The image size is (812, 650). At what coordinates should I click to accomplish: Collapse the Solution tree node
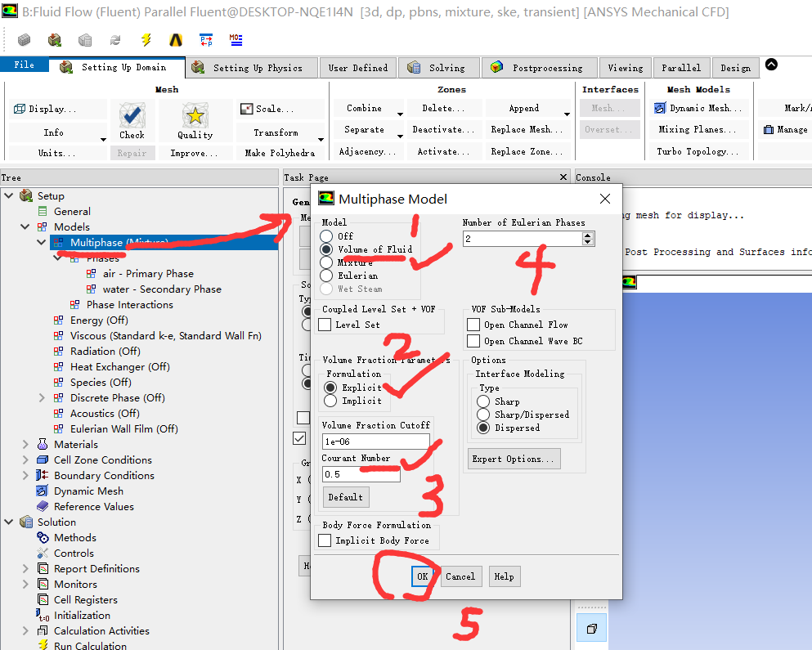(x=9, y=522)
